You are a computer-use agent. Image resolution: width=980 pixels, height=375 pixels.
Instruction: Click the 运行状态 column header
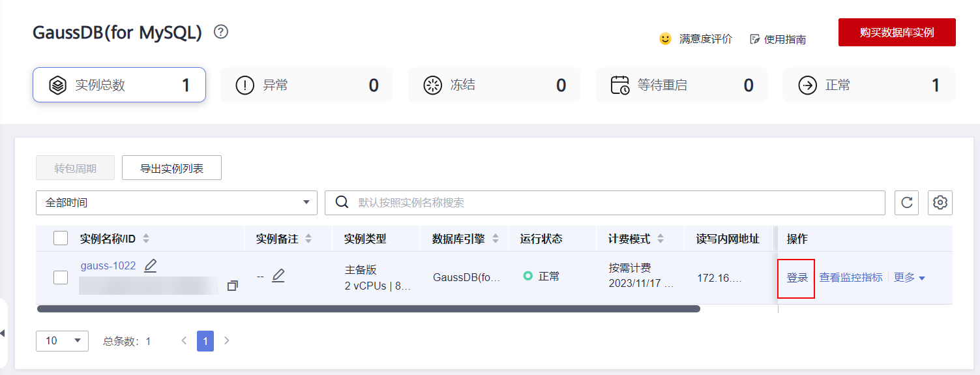point(541,239)
